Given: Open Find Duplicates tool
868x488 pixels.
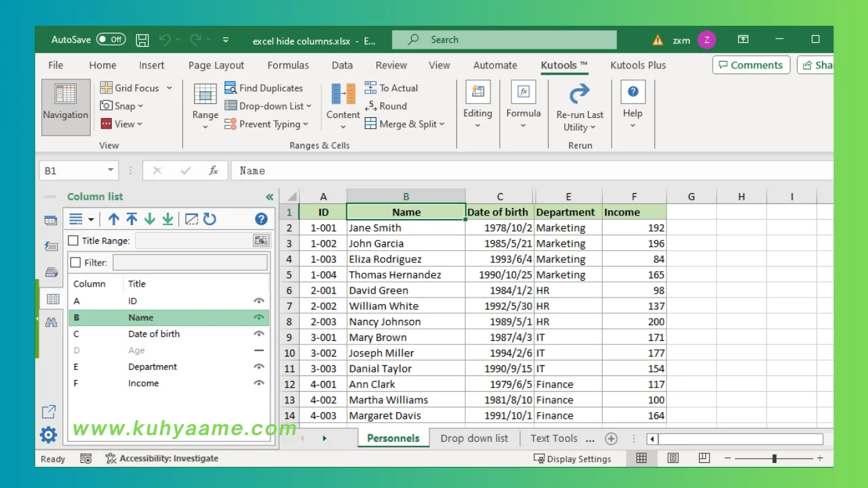Looking at the screenshot, I should tap(263, 88).
